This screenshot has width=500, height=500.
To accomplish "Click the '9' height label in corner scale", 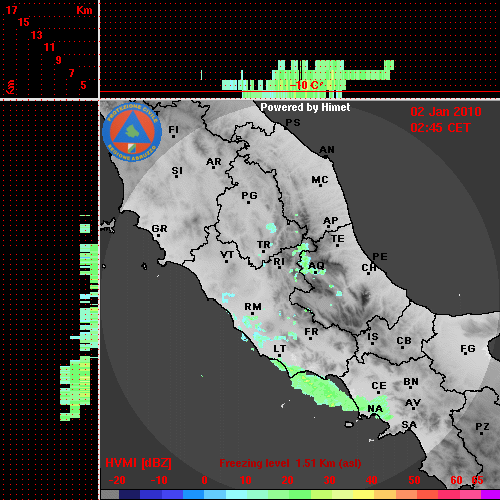I will click(x=59, y=60).
